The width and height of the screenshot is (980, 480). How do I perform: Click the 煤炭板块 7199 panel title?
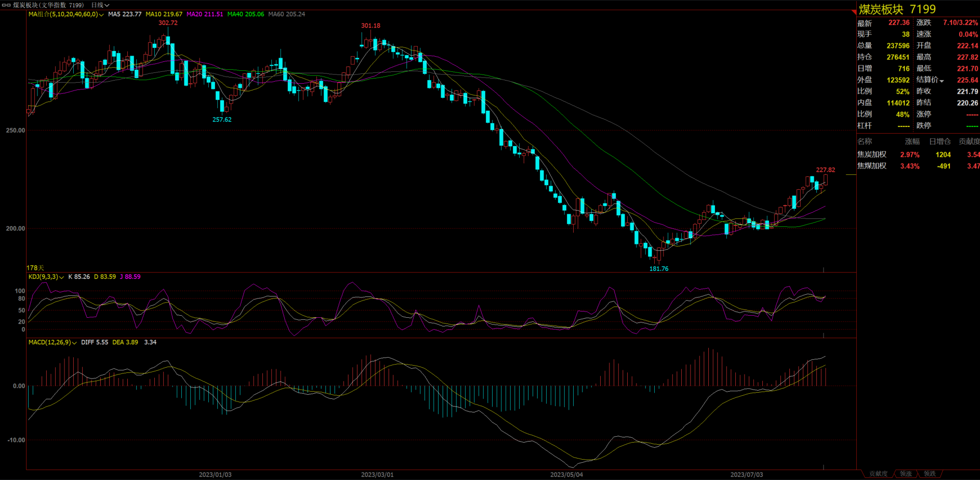[897, 9]
